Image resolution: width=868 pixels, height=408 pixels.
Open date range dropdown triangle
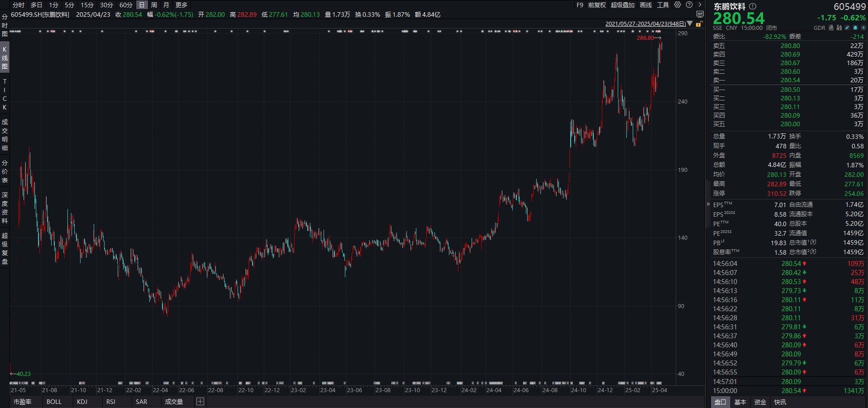click(x=690, y=24)
